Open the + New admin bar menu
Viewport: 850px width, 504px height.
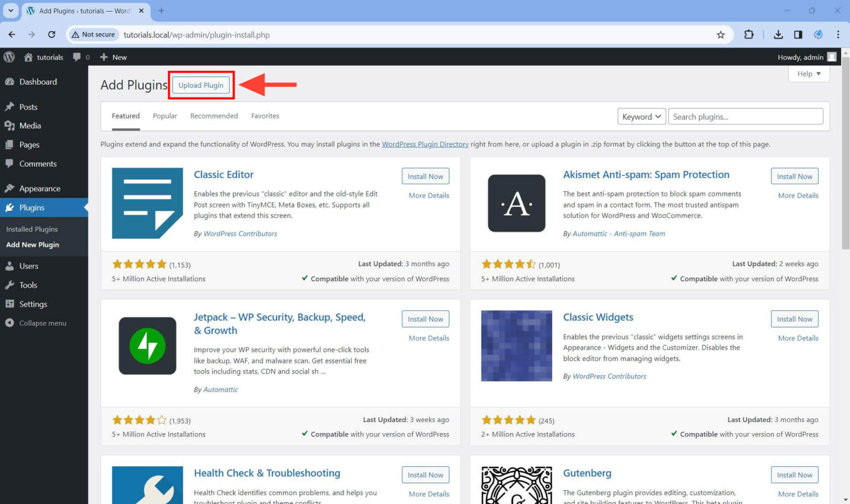point(113,57)
